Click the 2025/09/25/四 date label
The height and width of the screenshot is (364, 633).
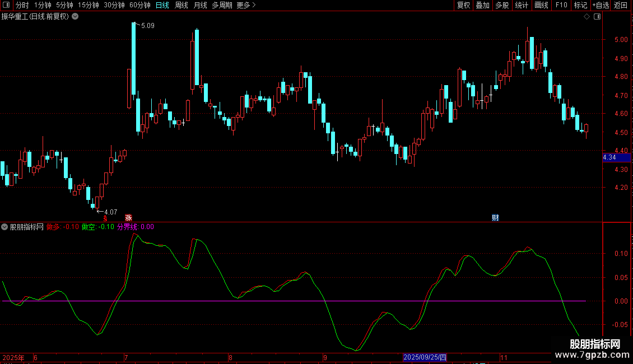[x=425, y=357]
